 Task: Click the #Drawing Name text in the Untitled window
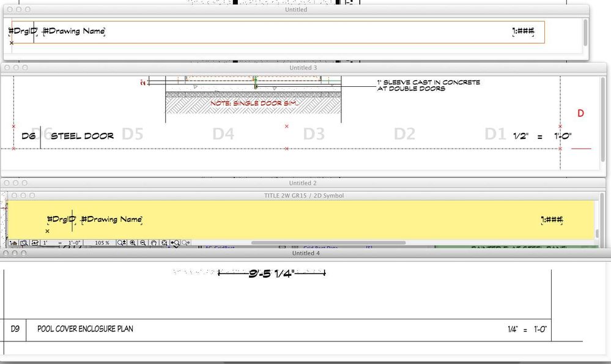[x=73, y=31]
